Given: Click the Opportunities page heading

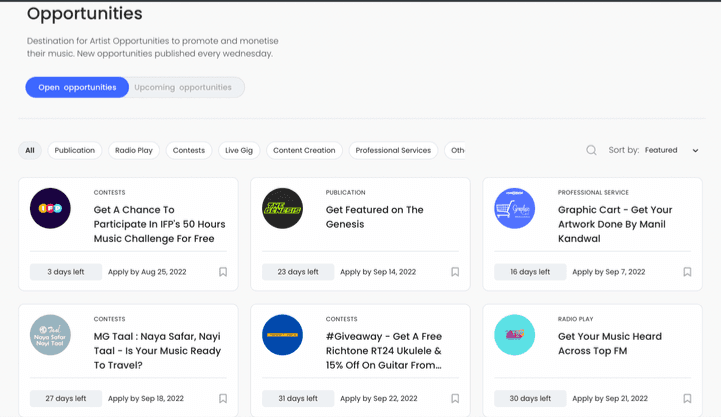Looking at the screenshot, I should [85, 14].
